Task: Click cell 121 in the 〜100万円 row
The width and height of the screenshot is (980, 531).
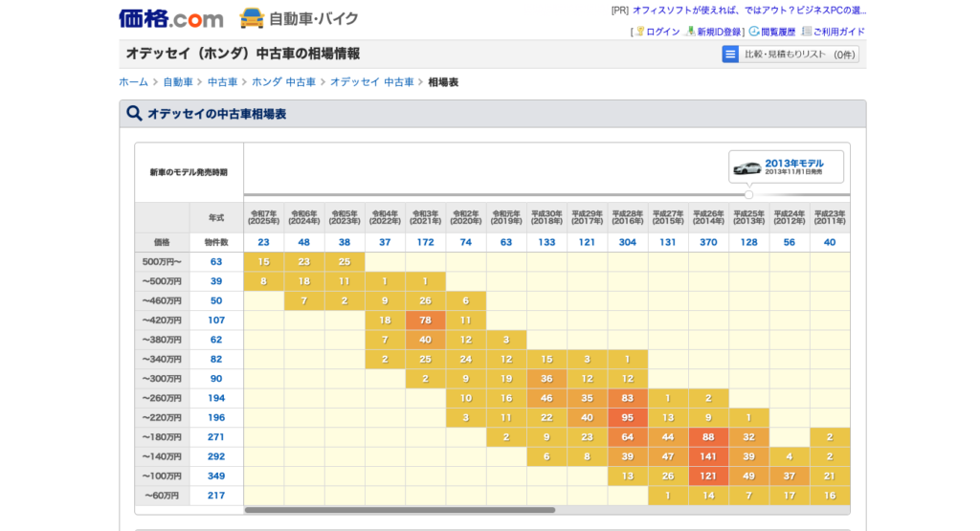Action: [x=708, y=476]
